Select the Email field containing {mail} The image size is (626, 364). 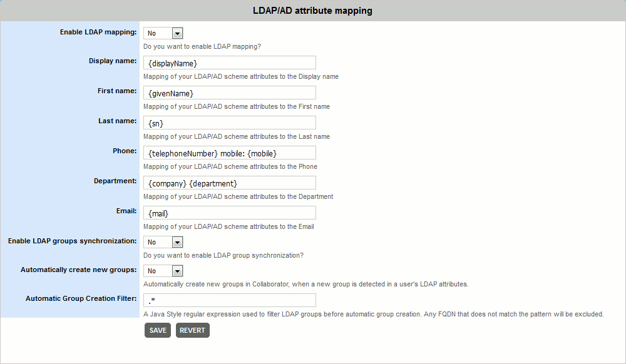[229, 213]
